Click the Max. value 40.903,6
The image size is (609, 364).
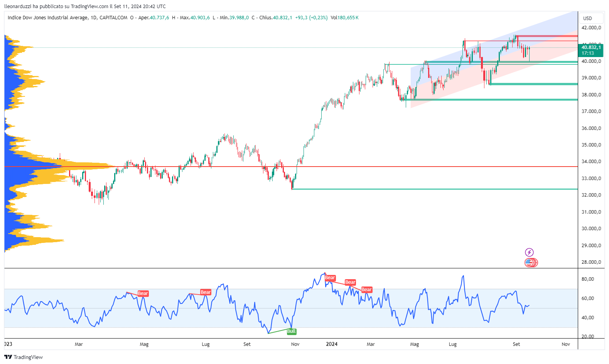coord(200,18)
